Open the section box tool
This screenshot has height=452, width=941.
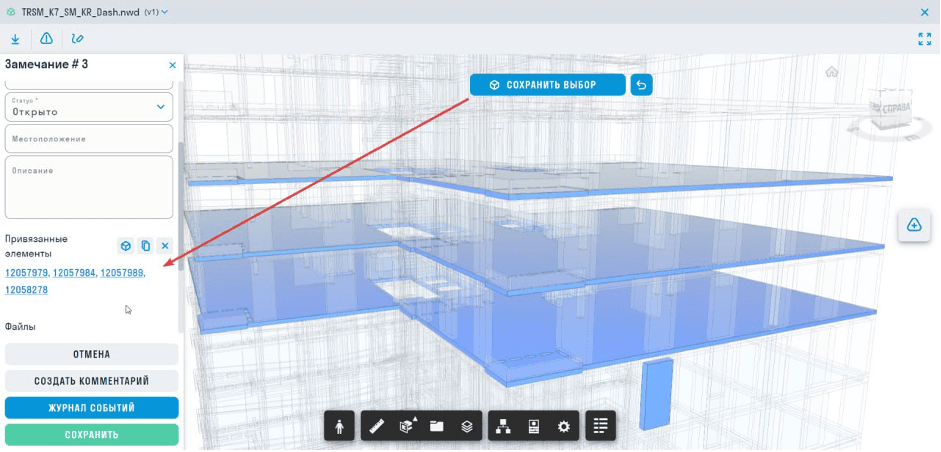tap(407, 426)
